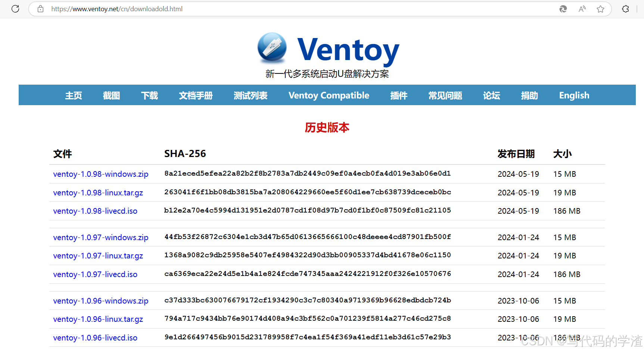Click the SHA-256 hash starting with 44fb53f2
644x352 pixels.
click(x=308, y=237)
